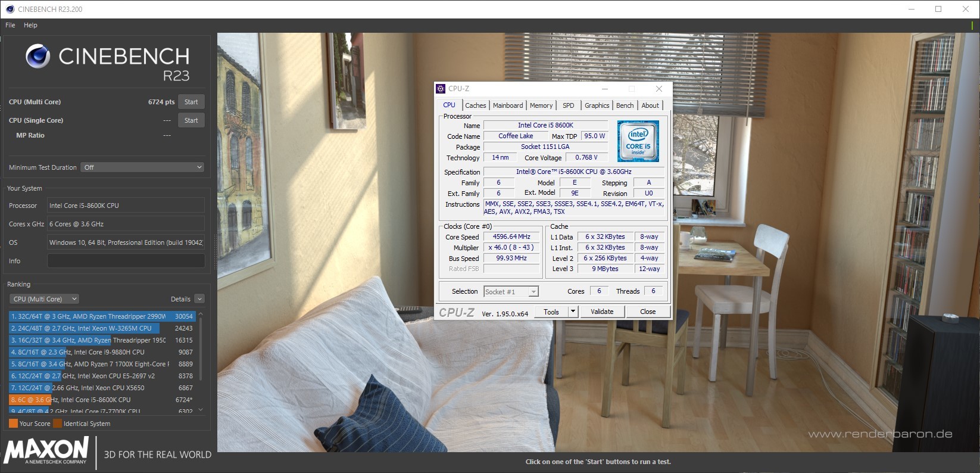
Task: Minimize the Cinebench window
Action: [912, 9]
